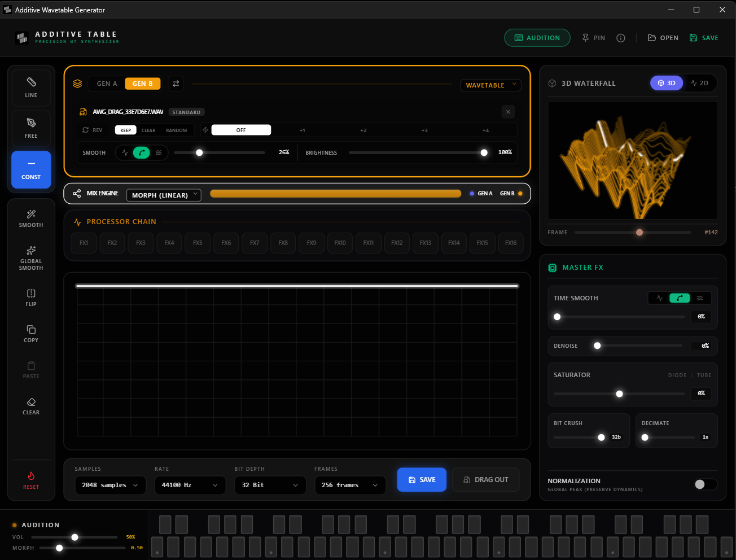
Task: Click the lightning bolt icon beside OFF
Action: [x=205, y=130]
